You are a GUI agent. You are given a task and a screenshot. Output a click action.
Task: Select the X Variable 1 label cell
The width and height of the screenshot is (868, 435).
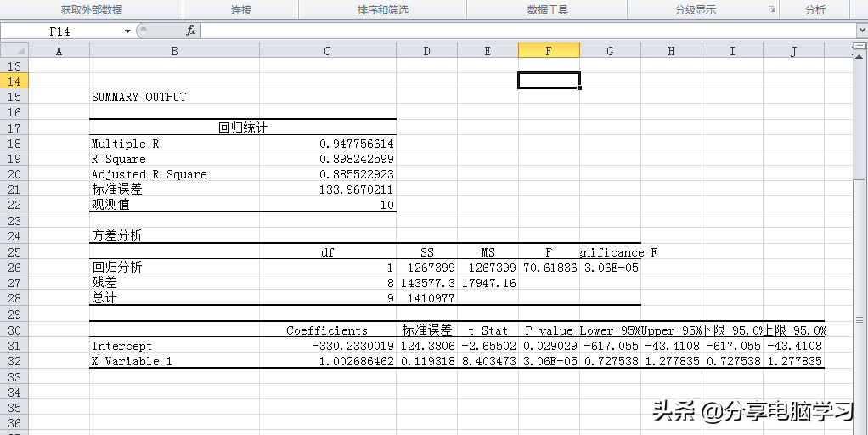coord(174,361)
